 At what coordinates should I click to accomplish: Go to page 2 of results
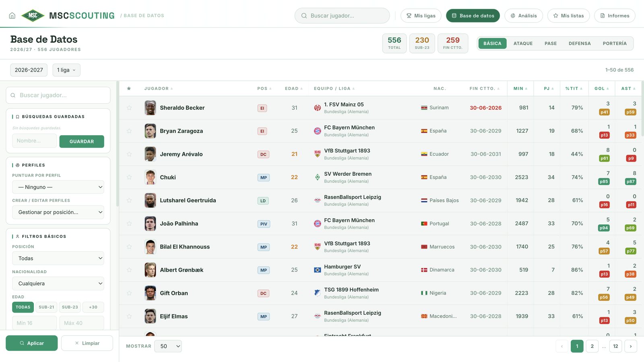point(592,346)
